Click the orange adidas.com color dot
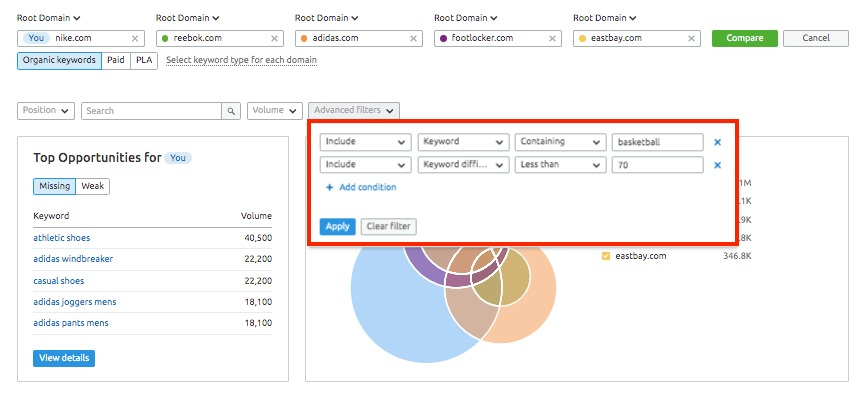Image resolution: width=862 pixels, height=398 pixels. tap(304, 38)
